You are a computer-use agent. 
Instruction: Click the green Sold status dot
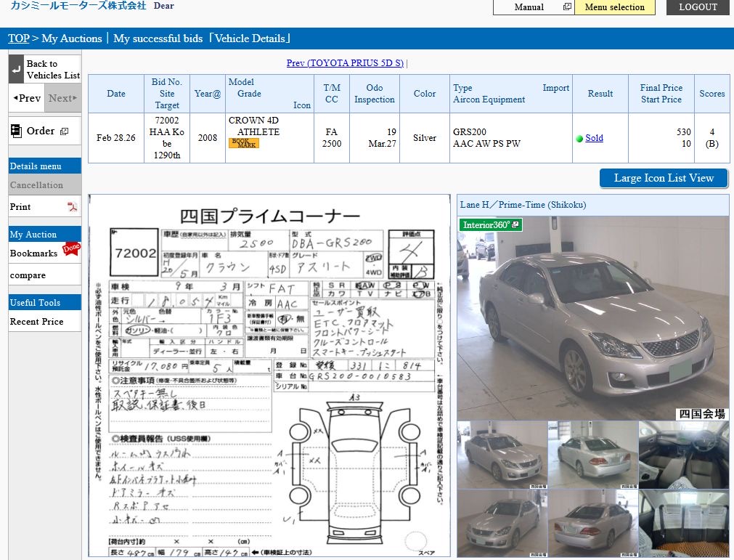click(x=579, y=139)
